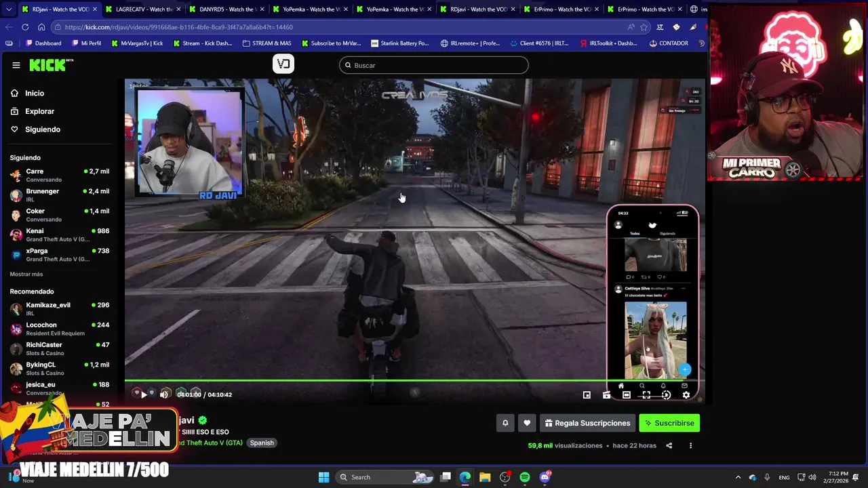
Task: Switch to DANYRD5 browser tab
Action: point(227,9)
